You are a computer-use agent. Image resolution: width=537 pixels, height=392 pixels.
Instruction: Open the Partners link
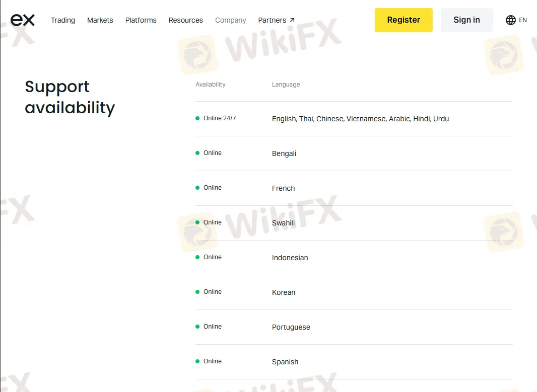(x=272, y=20)
